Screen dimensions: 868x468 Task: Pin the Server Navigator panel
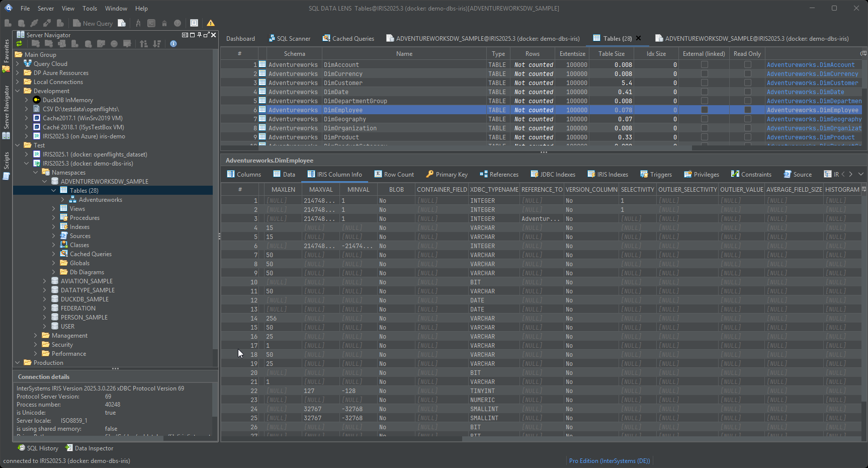(200, 35)
